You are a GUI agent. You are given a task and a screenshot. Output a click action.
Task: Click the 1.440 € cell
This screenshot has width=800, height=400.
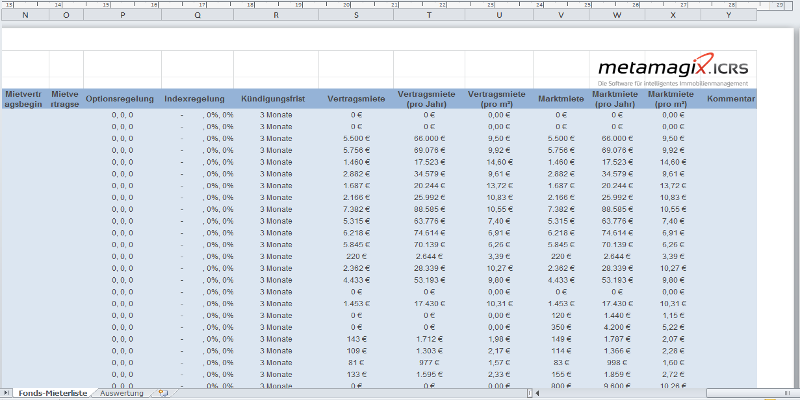coord(617,315)
